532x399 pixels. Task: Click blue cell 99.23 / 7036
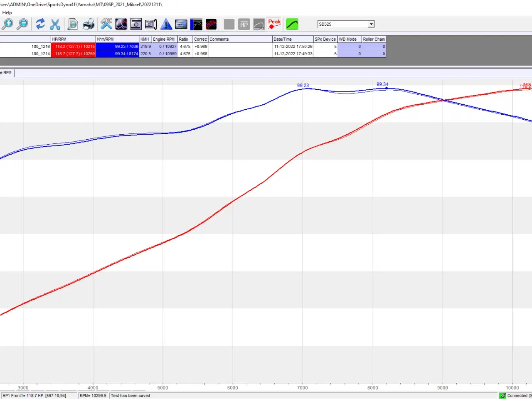click(x=118, y=47)
